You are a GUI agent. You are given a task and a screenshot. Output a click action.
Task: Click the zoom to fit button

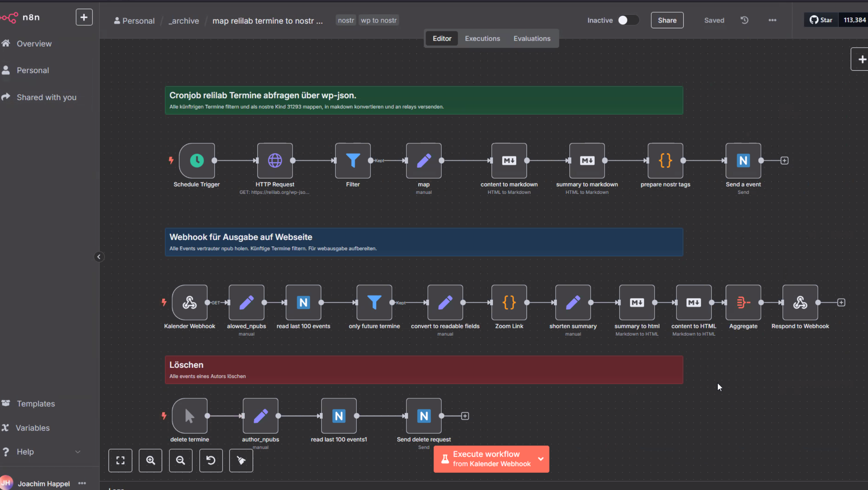click(120, 460)
